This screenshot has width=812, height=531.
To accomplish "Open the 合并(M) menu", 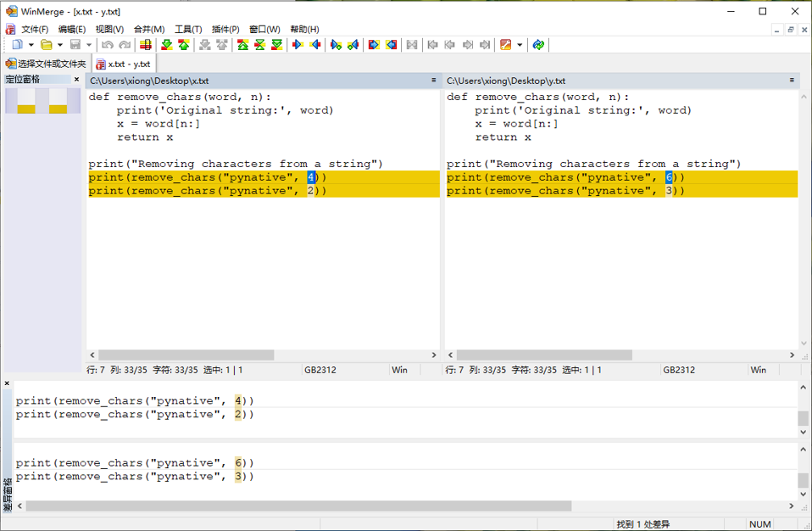I will pos(149,30).
